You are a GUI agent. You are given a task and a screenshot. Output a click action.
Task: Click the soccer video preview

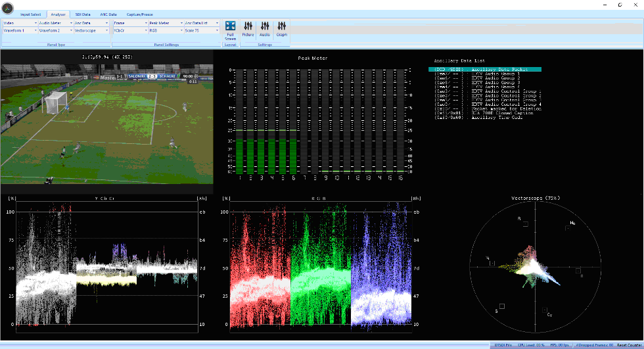(107, 122)
